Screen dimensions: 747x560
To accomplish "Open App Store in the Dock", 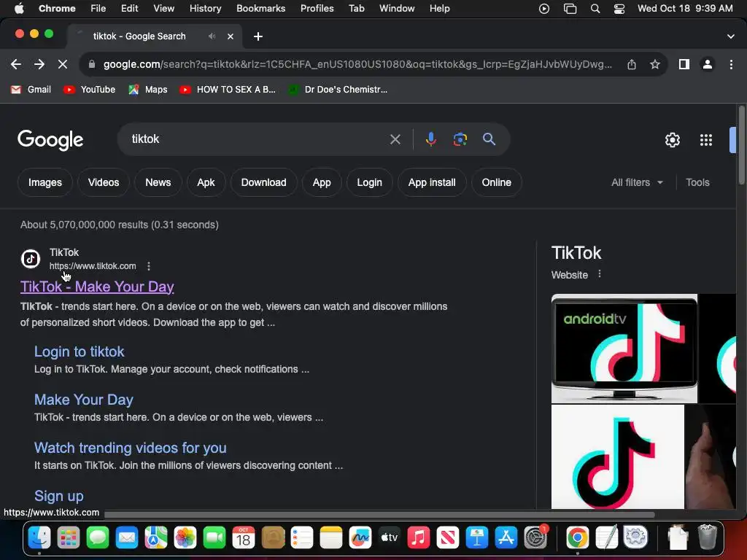I will (x=506, y=538).
